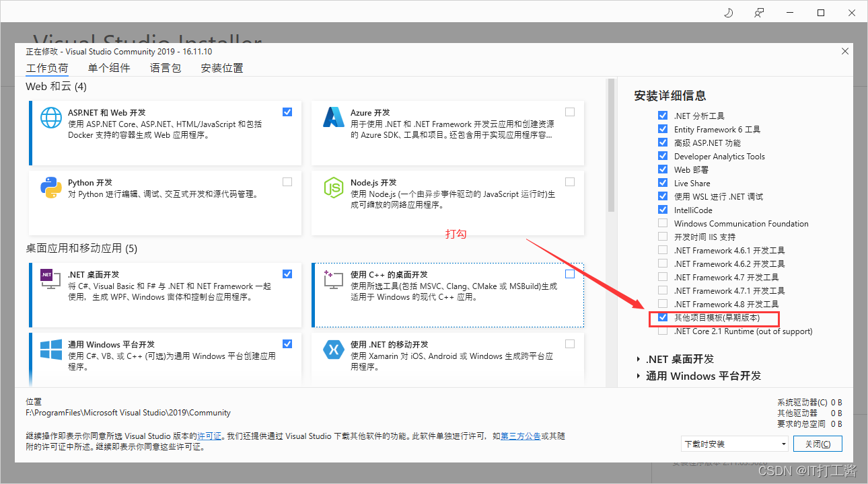.NET desktop development monitor icon
The width and height of the screenshot is (868, 484).
[x=51, y=278]
